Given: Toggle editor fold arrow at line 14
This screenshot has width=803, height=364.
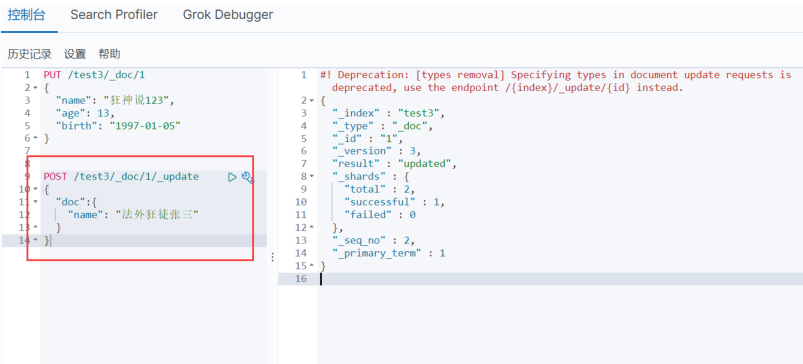Looking at the screenshot, I should click(35, 241).
